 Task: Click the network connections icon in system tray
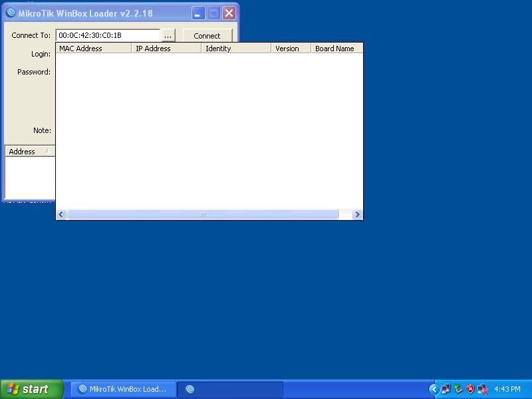click(x=446, y=388)
